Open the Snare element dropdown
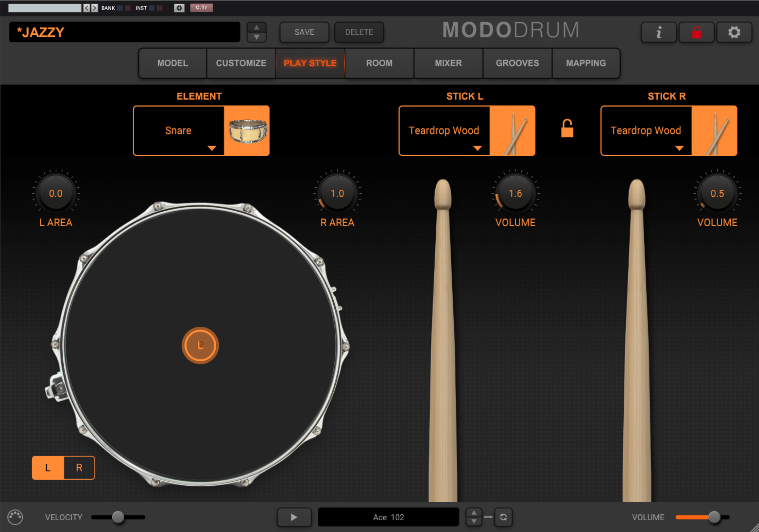759x532 pixels. pos(179,131)
